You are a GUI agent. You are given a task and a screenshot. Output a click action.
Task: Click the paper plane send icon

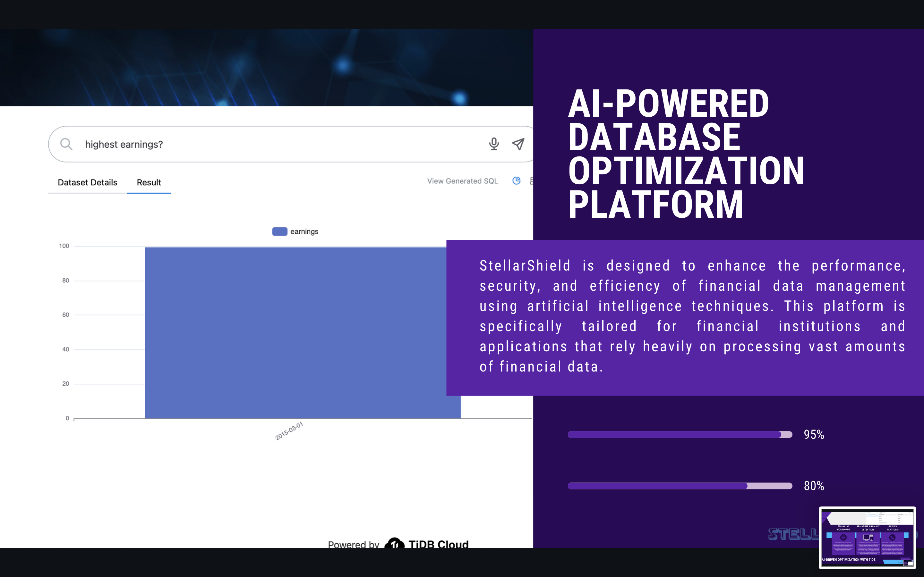pyautogui.click(x=518, y=144)
